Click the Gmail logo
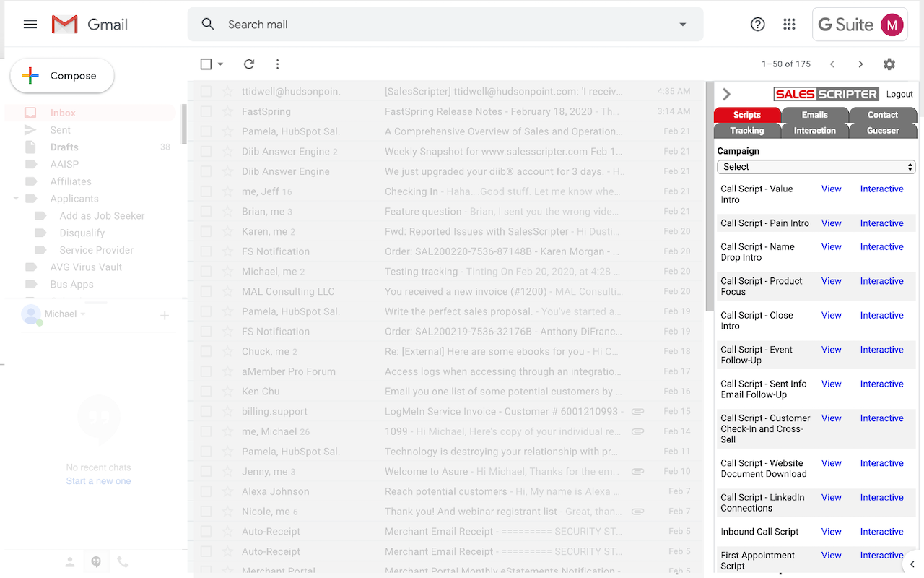The width and height of the screenshot is (924, 578). coord(90,25)
